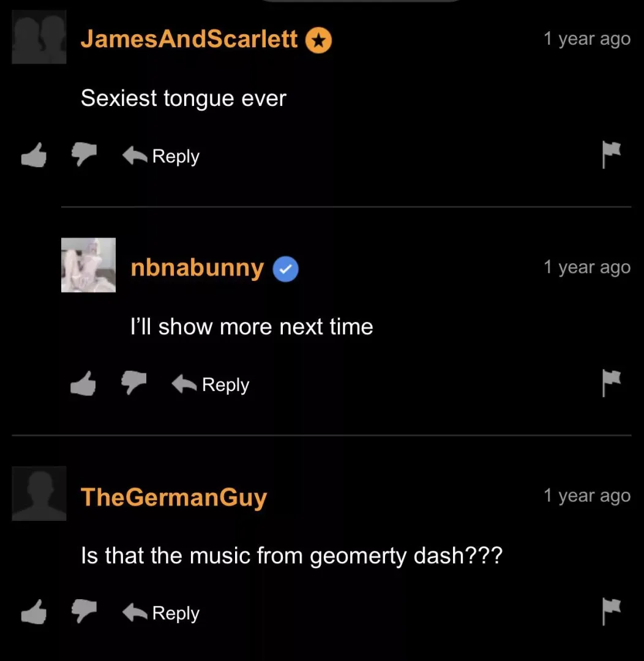Thumbs up the nbnabunny reply

pos(83,384)
